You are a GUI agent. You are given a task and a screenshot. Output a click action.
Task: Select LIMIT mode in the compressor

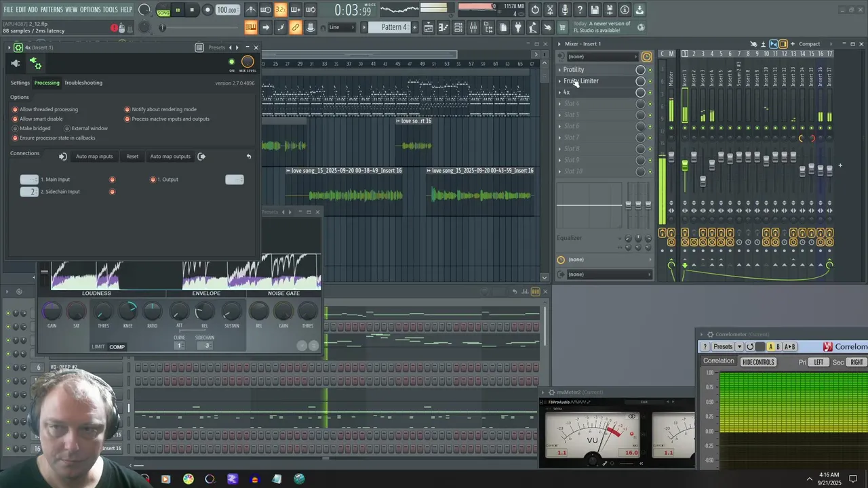98,347
